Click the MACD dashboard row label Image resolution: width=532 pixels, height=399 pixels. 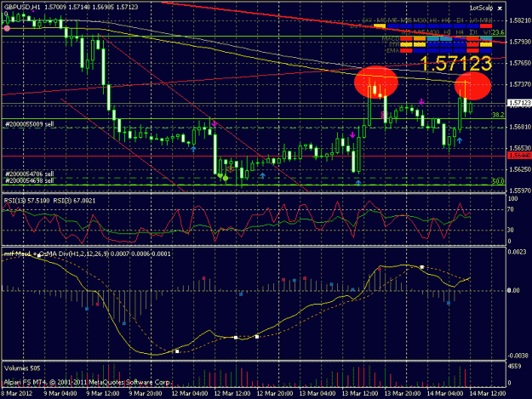391,38
